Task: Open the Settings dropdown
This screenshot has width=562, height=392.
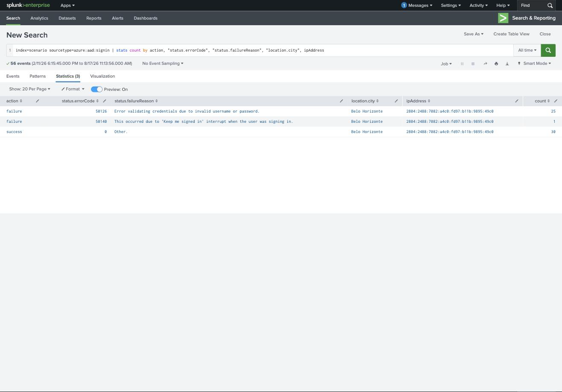Action: click(x=451, y=5)
